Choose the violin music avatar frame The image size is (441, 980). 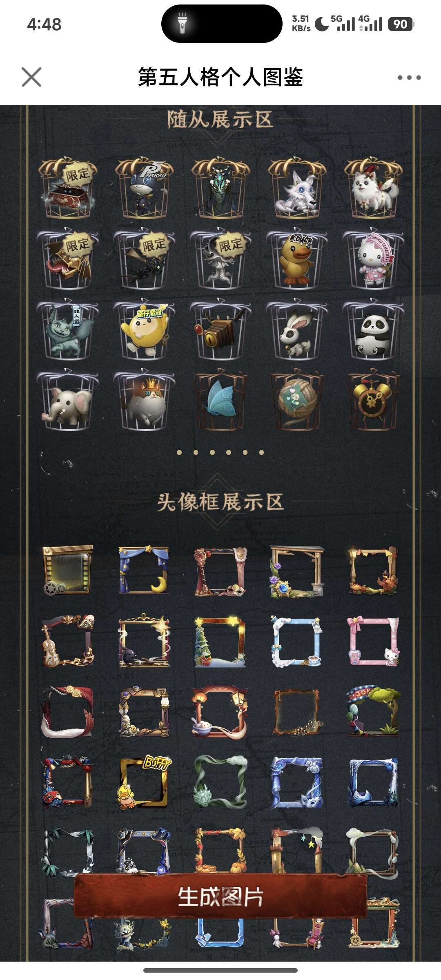[68, 641]
